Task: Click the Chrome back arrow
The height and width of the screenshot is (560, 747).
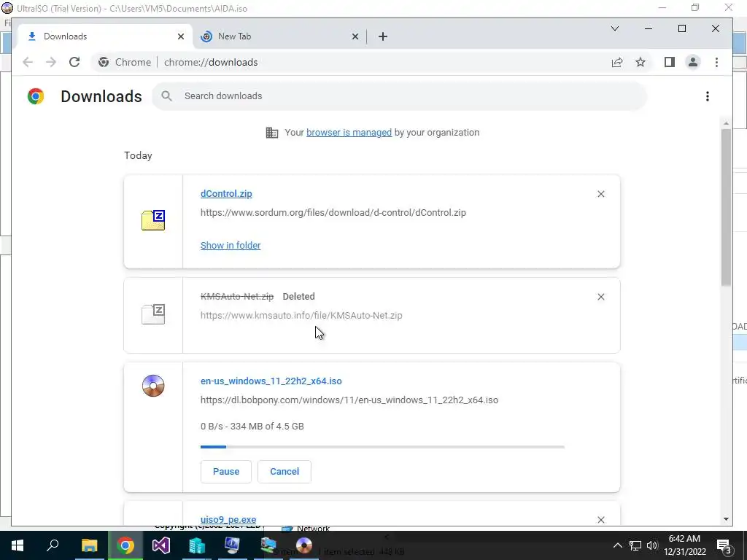Action: tap(28, 63)
